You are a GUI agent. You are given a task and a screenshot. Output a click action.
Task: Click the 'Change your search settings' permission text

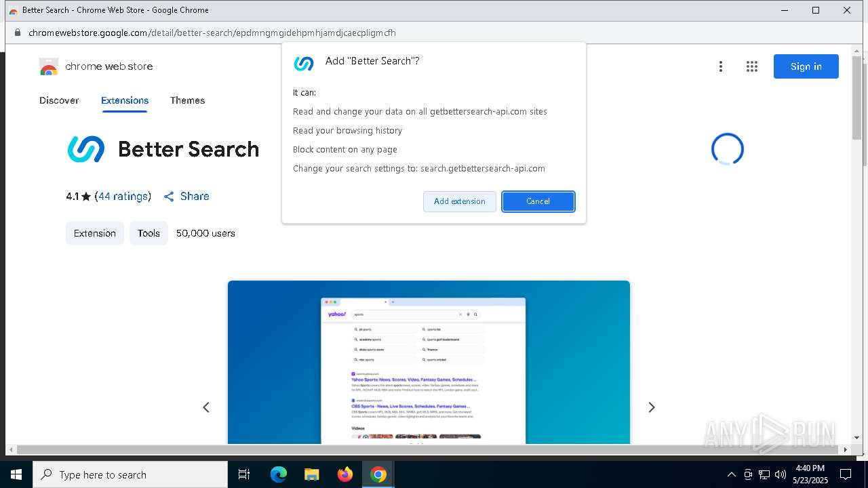tap(419, 169)
